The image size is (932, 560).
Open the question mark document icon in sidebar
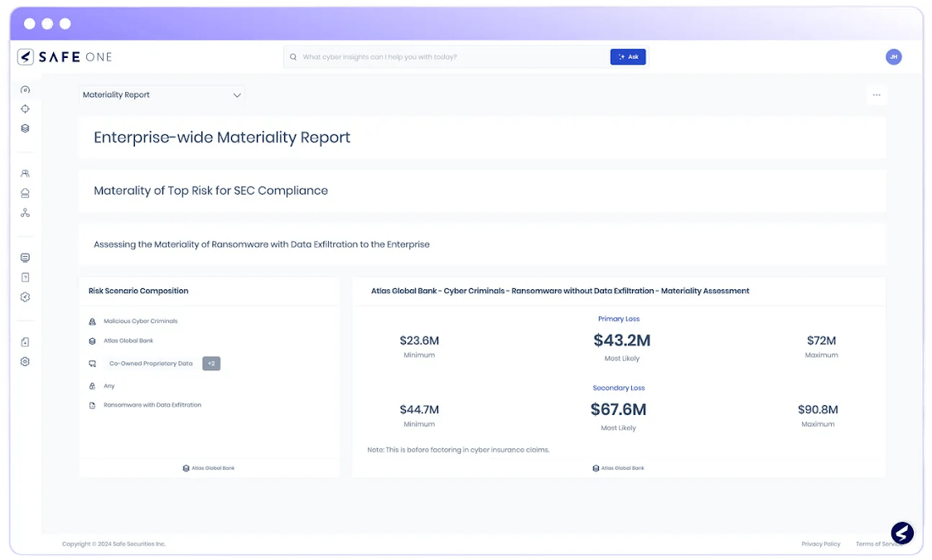click(x=25, y=277)
